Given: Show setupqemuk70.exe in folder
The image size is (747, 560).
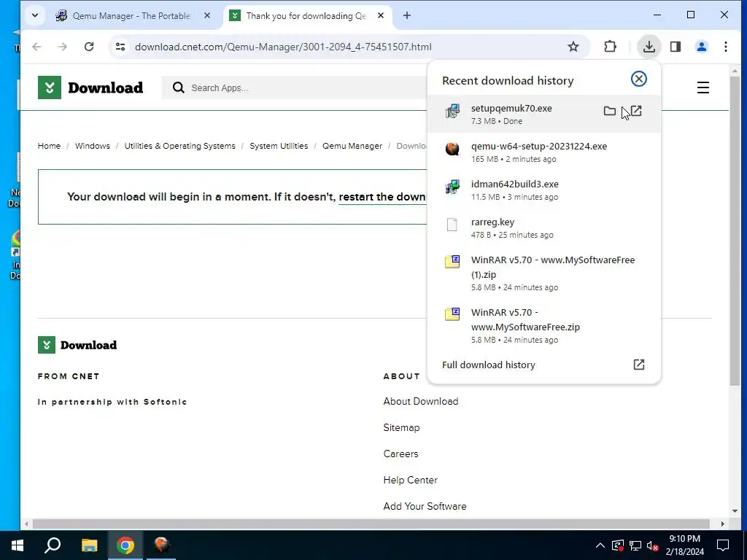Looking at the screenshot, I should coord(609,112).
